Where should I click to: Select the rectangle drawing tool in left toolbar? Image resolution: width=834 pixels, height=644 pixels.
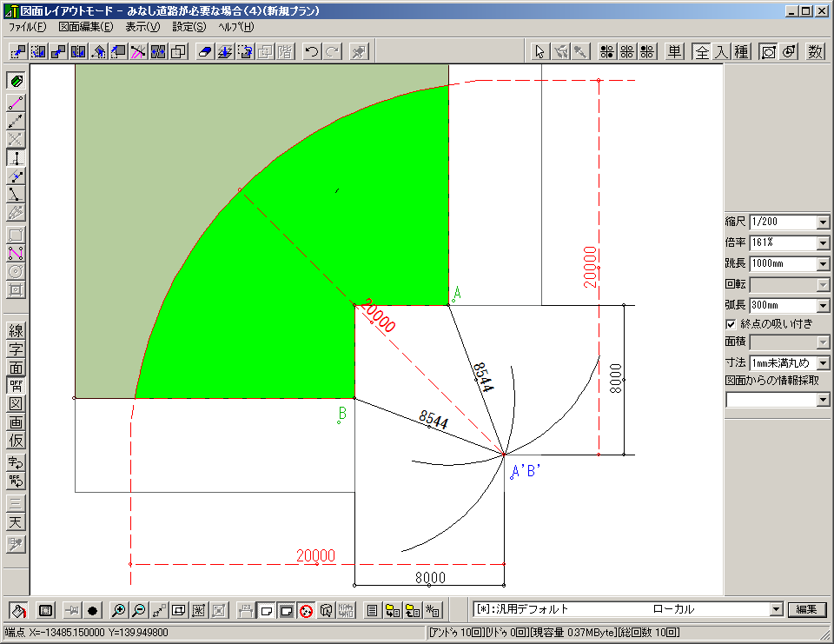click(16, 235)
